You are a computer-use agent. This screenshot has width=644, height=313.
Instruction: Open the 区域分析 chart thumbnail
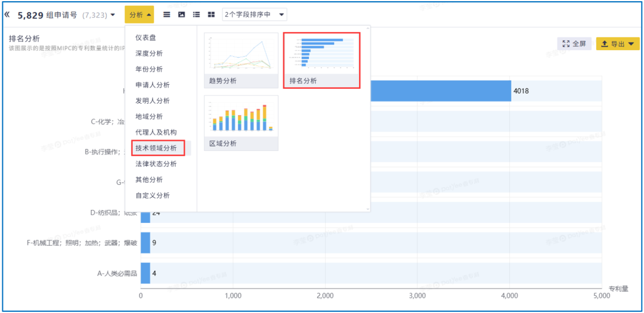tap(241, 123)
